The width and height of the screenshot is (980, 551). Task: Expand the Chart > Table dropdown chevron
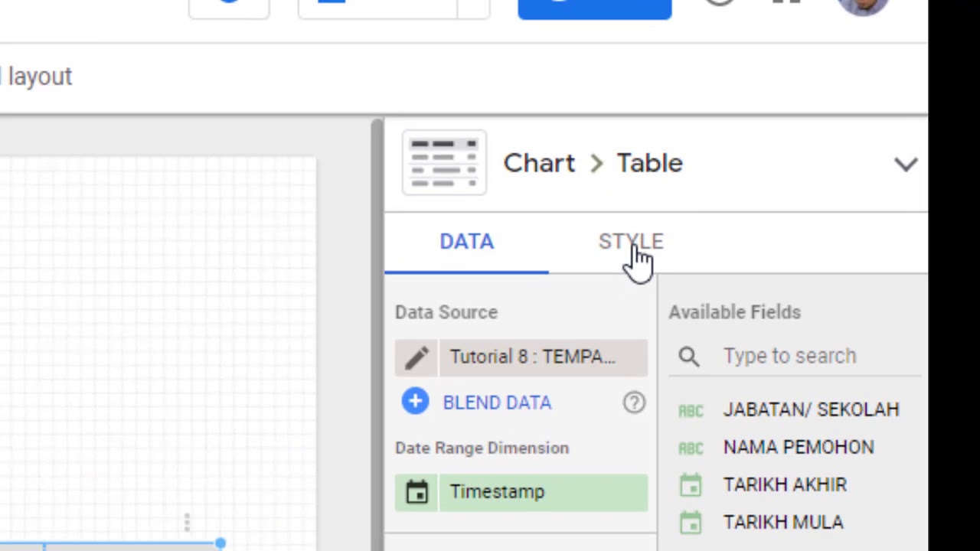[906, 164]
